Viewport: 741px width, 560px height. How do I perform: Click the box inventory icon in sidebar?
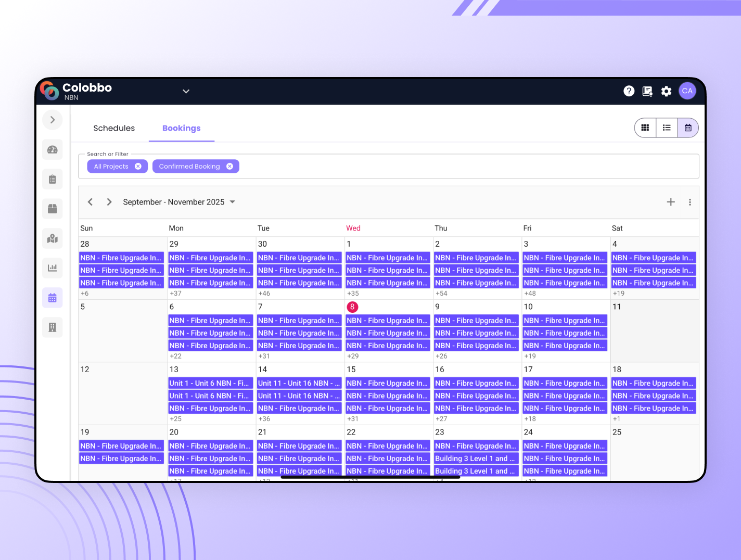[53, 209]
